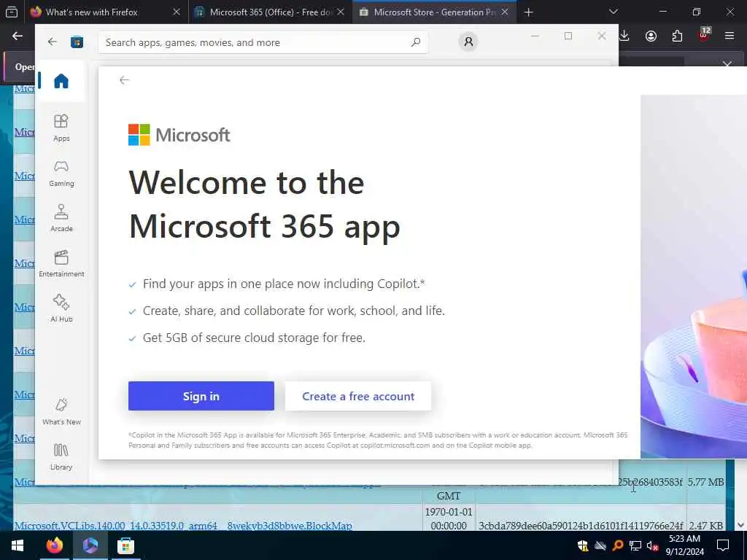Viewport: 747px width, 560px height.
Task: Select the Microsoft Store - Generation tab
Action: tap(433, 12)
